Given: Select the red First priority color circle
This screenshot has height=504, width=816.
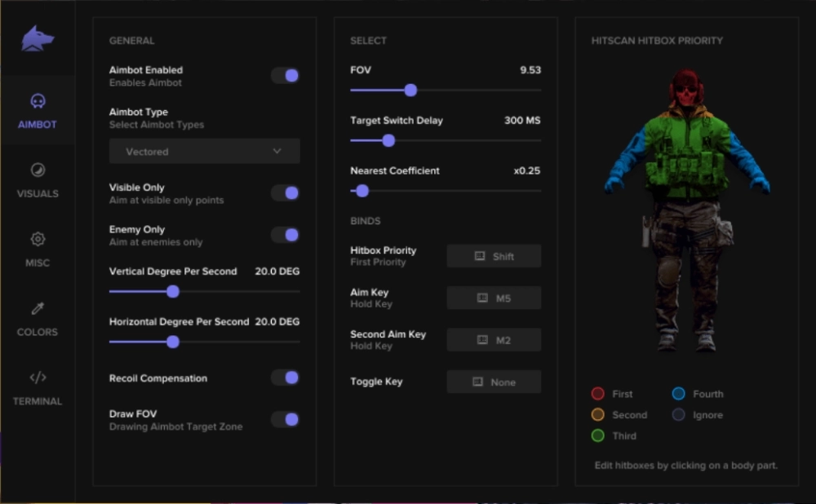Looking at the screenshot, I should 598,393.
